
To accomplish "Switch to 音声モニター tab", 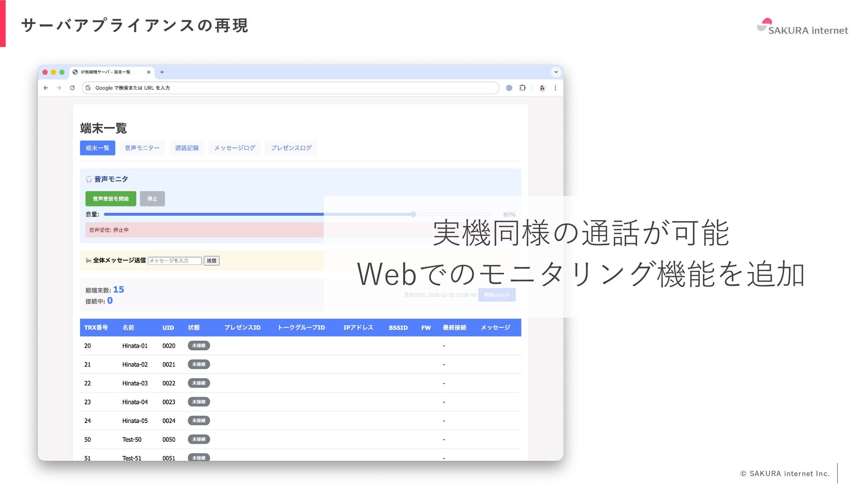I will tap(142, 148).
